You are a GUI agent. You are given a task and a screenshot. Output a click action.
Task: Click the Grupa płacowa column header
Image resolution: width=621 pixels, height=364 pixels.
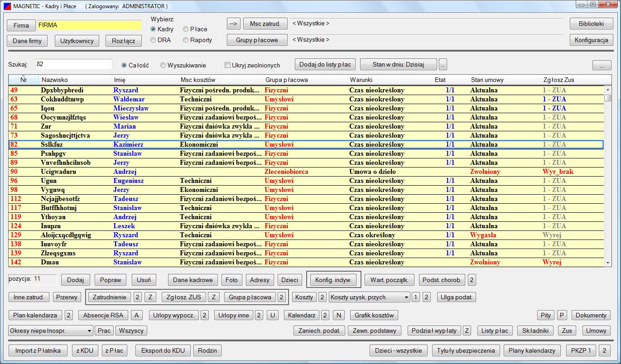[305, 80]
